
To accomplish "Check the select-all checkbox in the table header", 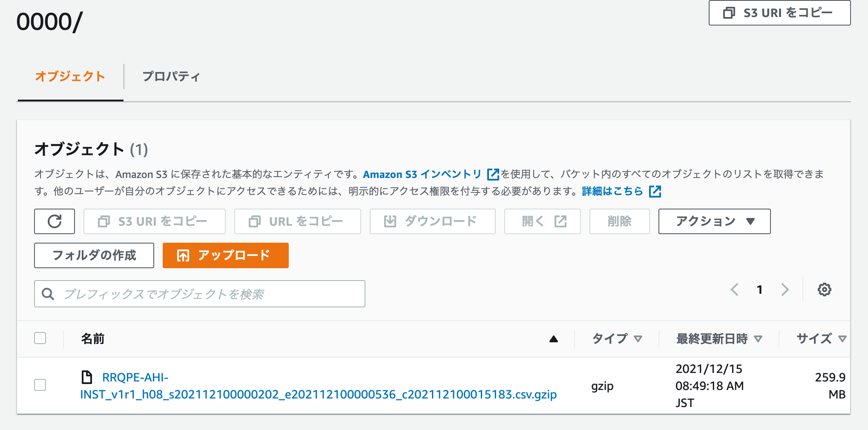I will click(40, 338).
